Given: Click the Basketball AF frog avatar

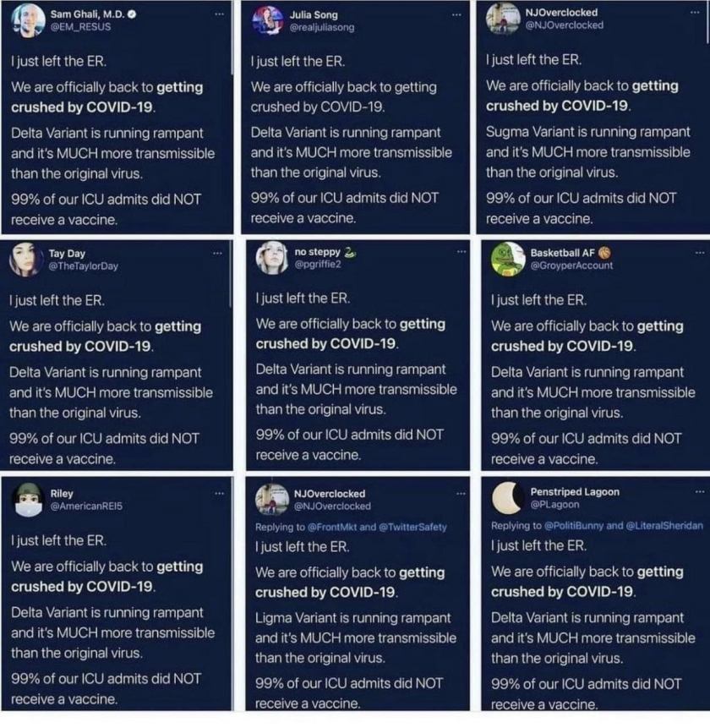Looking at the screenshot, I should click(508, 259).
